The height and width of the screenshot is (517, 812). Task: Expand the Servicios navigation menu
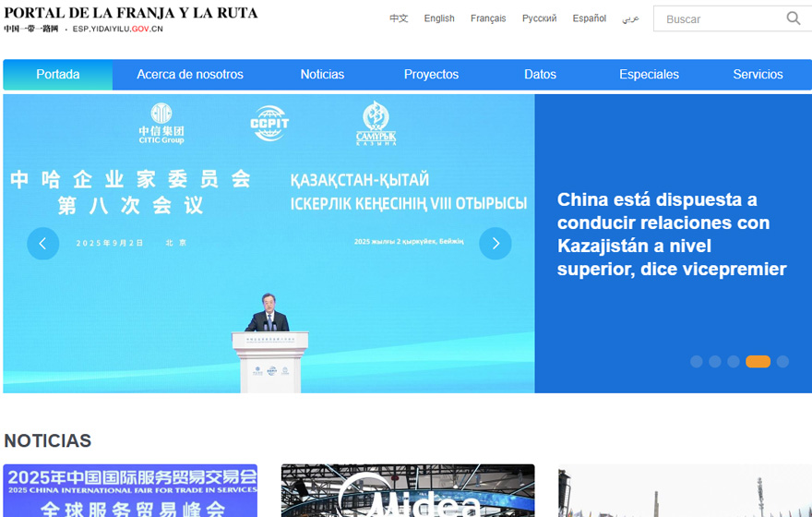point(758,75)
